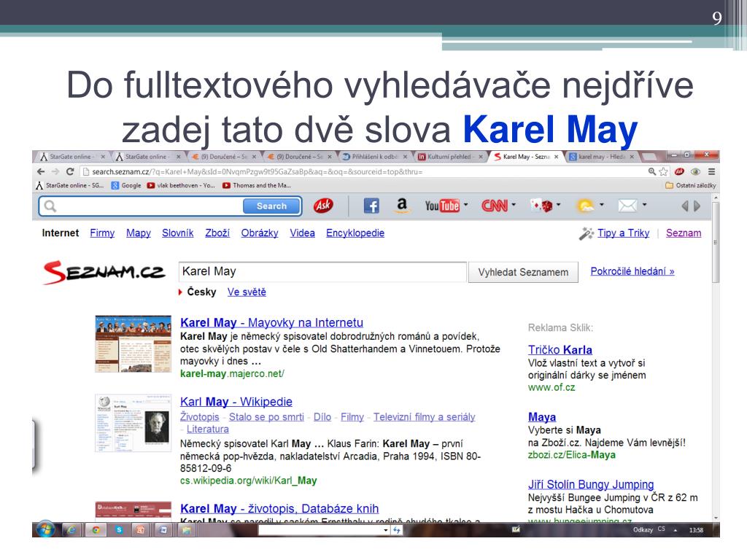
Task: Open the Tipy a Triky link
Action: 623,233
